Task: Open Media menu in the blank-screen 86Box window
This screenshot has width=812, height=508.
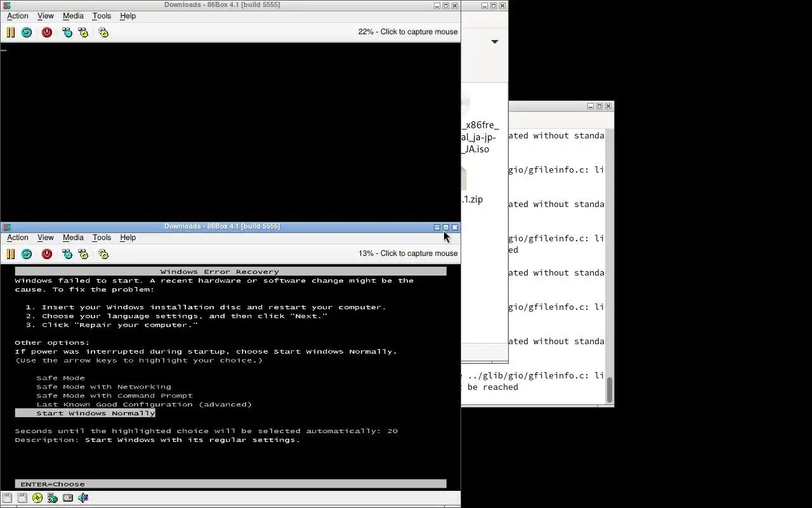Action: 73,16
